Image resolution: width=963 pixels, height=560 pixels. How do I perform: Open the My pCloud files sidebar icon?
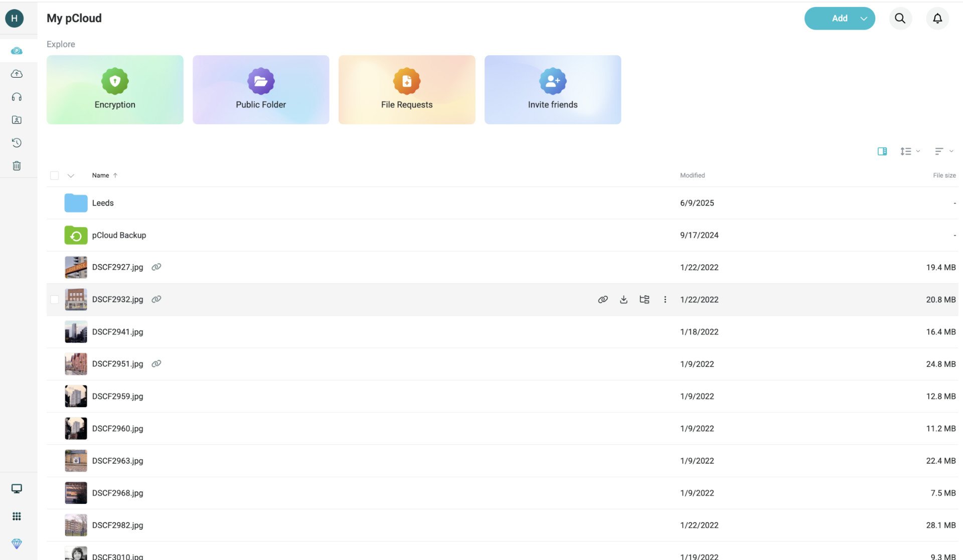[x=17, y=51]
